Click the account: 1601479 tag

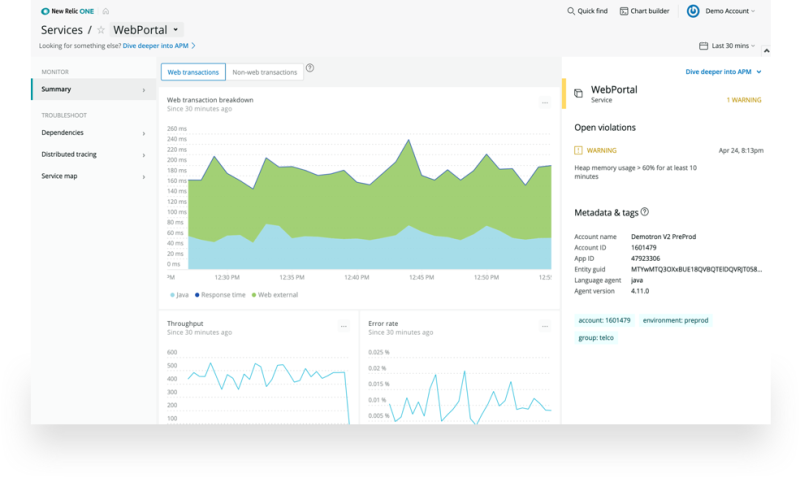[604, 320]
